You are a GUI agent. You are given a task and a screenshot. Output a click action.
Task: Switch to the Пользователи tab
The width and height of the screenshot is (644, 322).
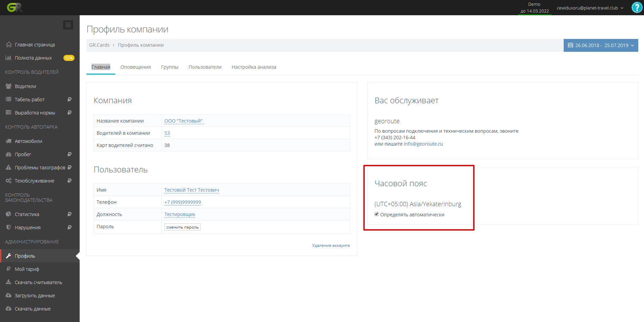pos(205,67)
